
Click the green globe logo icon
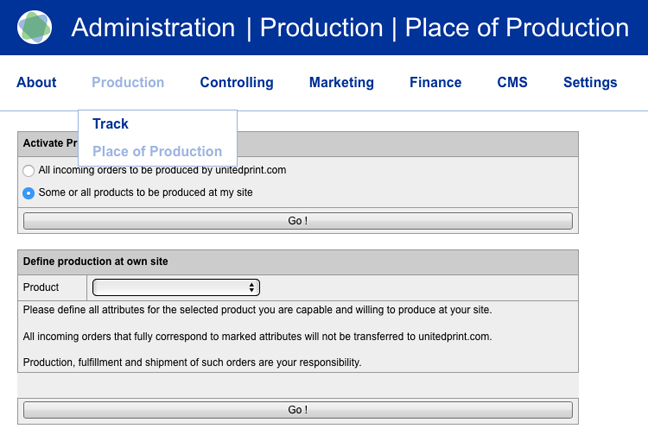[35, 27]
